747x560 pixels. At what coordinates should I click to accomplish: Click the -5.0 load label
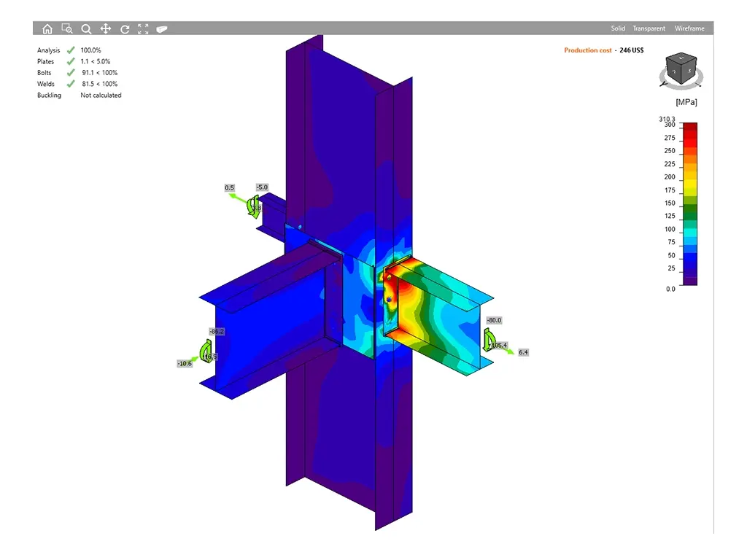pos(262,187)
